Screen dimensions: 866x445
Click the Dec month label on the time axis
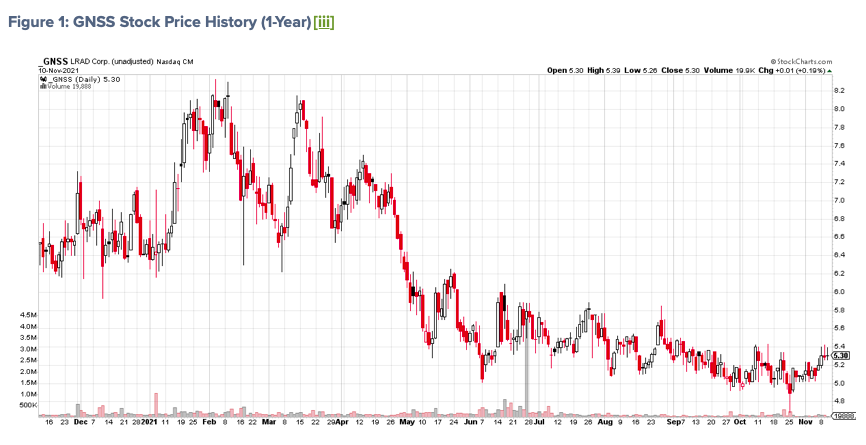[x=81, y=422]
